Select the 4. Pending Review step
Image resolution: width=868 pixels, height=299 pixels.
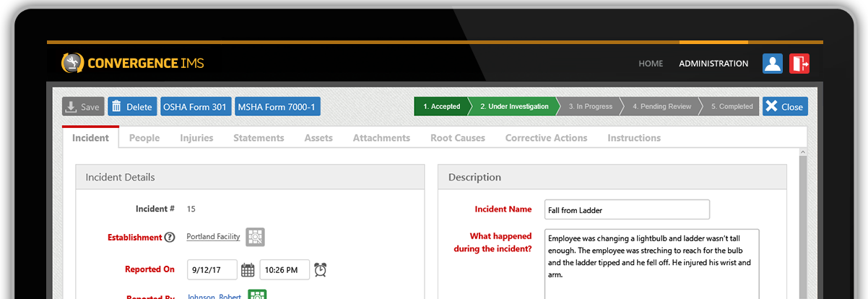[661, 106]
